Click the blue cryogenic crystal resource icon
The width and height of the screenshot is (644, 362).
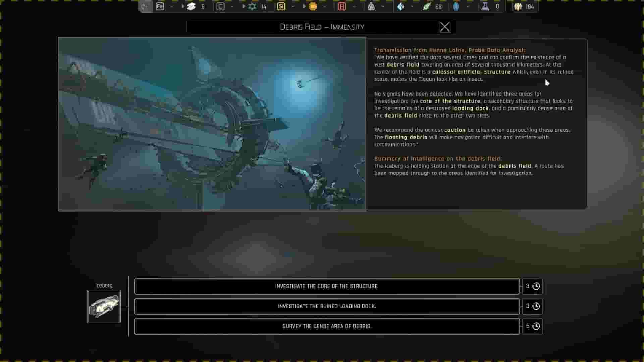point(400,6)
